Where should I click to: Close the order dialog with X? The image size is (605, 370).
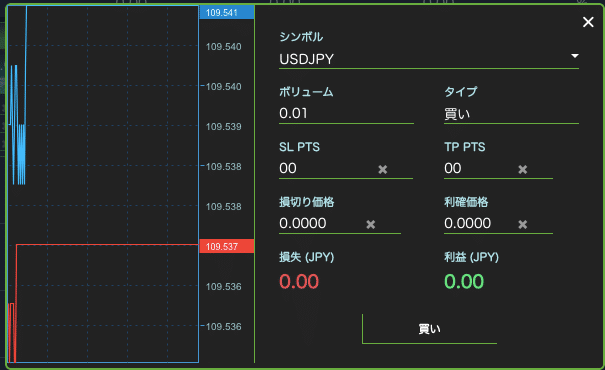(588, 22)
